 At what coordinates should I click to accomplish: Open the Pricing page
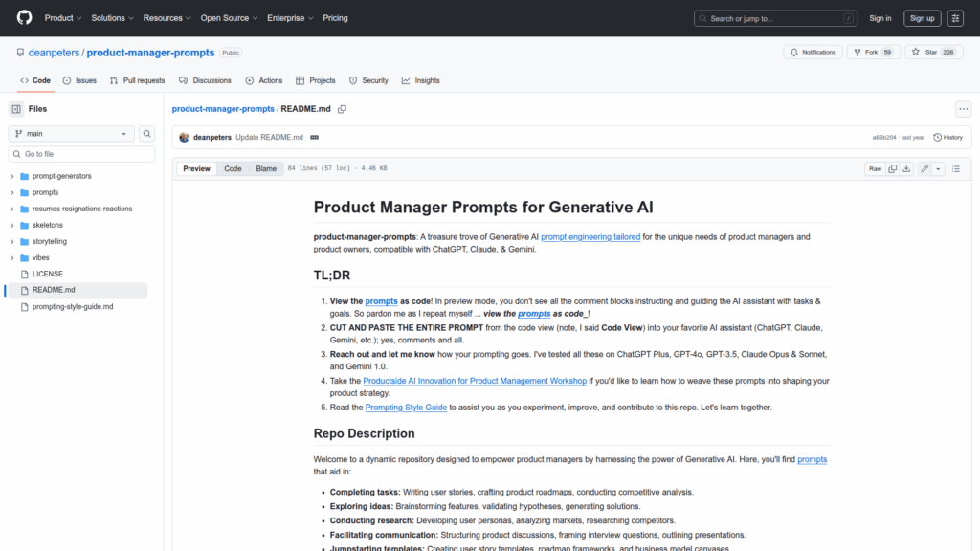pos(335,18)
